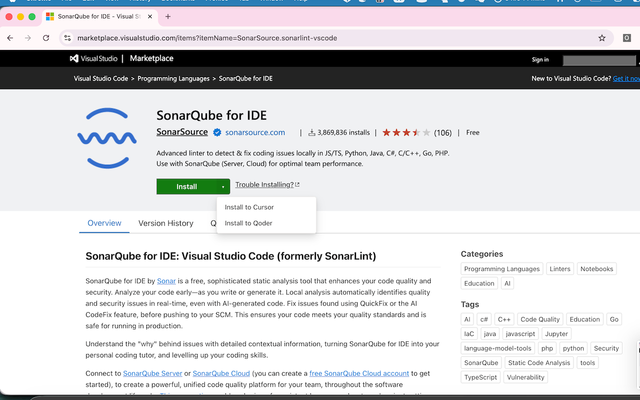Click the Sign in link
640x400 pixels.
coord(540,60)
